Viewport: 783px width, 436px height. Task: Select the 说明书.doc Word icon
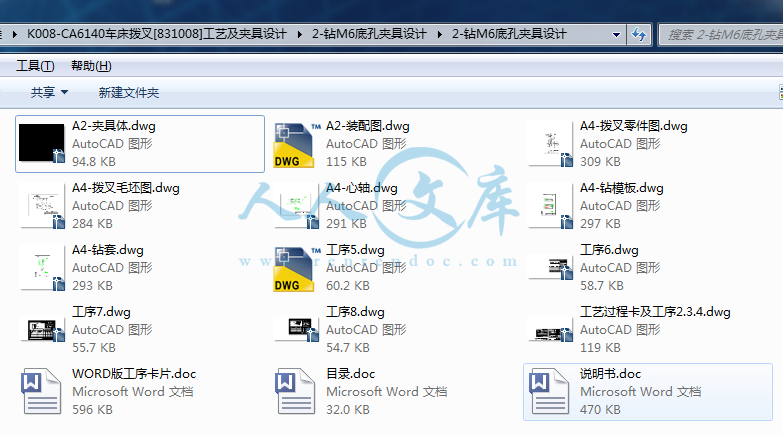[549, 391]
